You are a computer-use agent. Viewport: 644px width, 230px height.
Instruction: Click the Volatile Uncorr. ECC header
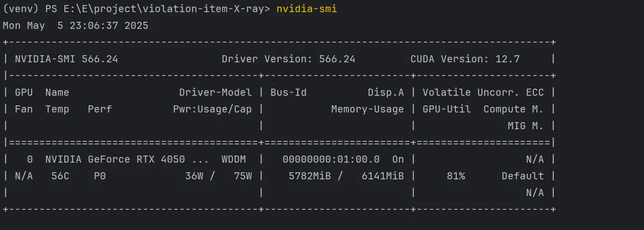point(483,92)
